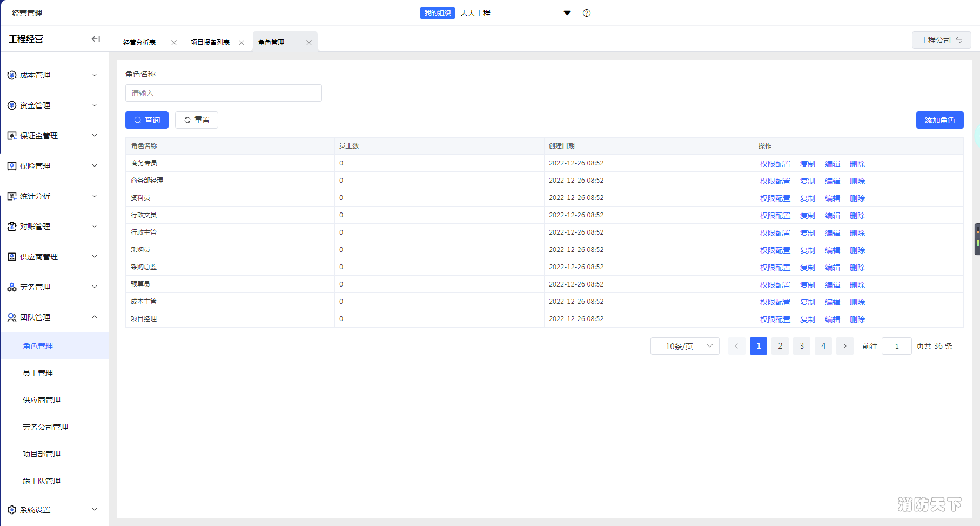Click 权限配置 for 商务专员
This screenshot has width=980, height=526.
775,164
